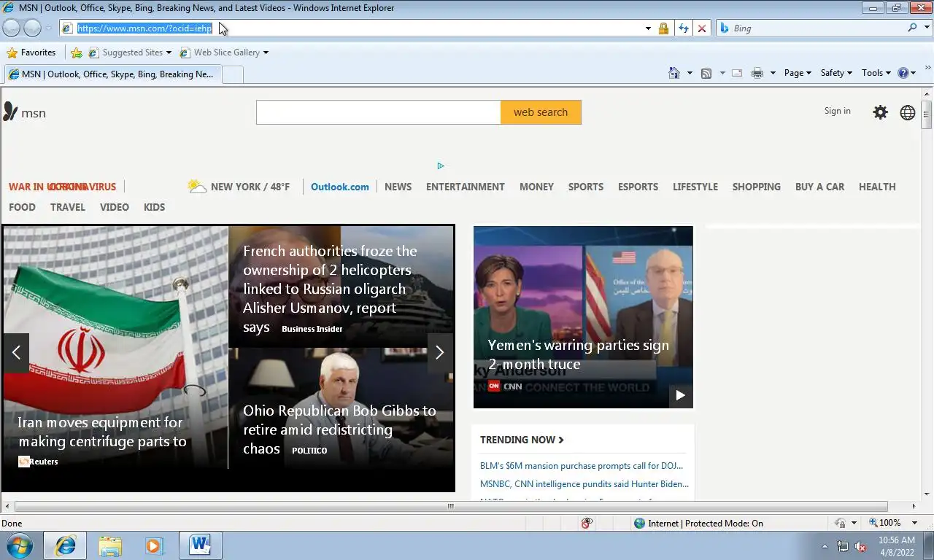Open Internet Explorer from taskbar
The height and width of the screenshot is (560, 934).
tap(66, 545)
